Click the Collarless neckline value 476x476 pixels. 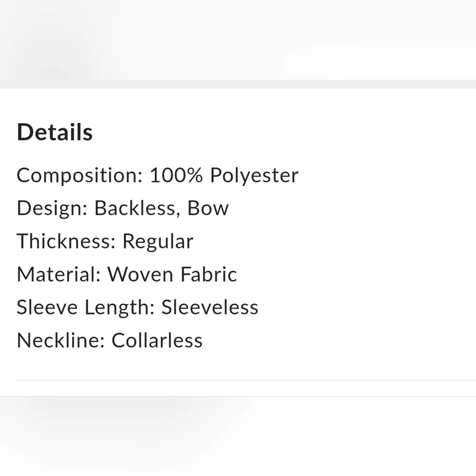[x=157, y=340]
